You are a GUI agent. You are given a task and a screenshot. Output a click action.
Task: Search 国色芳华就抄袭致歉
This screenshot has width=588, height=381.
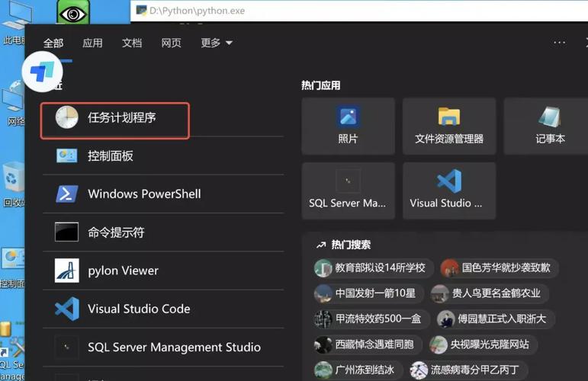(499, 268)
